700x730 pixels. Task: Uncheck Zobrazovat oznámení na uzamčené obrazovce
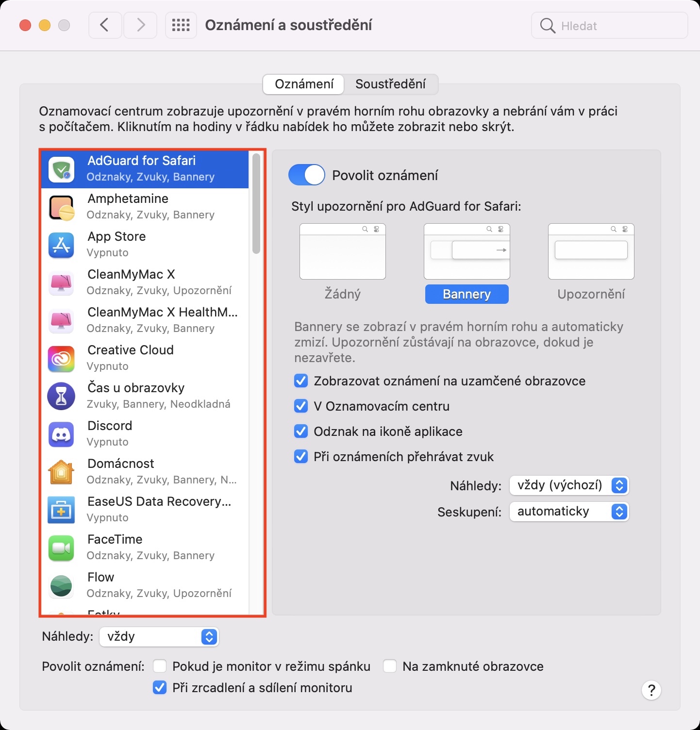click(301, 381)
